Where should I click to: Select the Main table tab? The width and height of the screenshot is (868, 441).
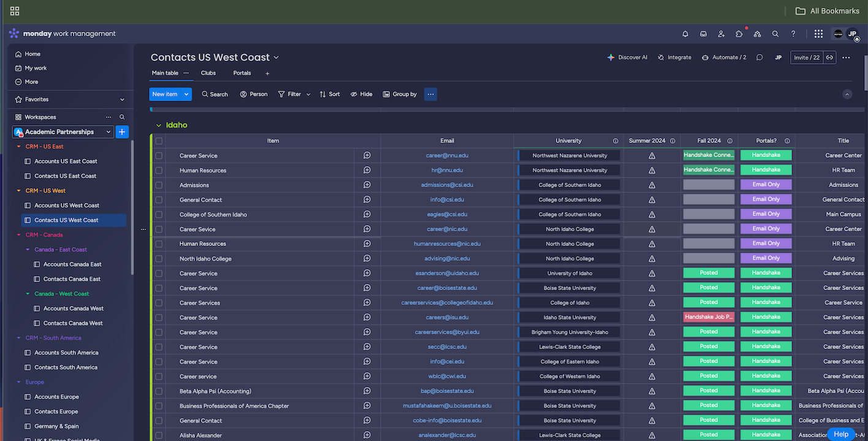[x=165, y=73]
